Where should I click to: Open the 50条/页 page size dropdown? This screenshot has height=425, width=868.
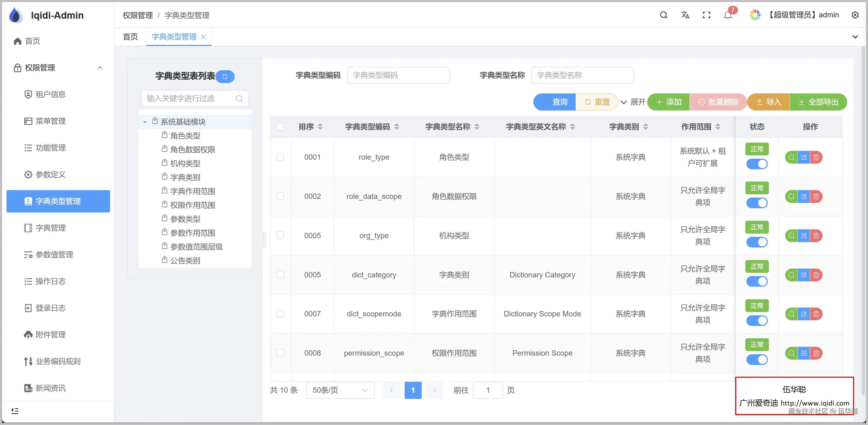tap(340, 390)
